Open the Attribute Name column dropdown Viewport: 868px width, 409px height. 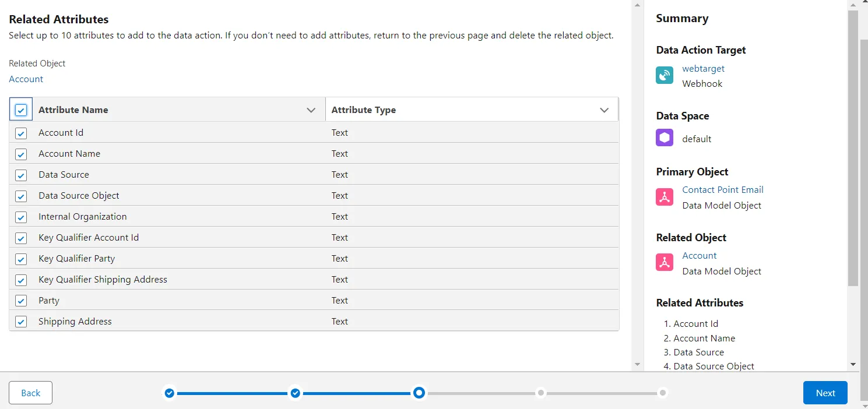[x=311, y=110]
